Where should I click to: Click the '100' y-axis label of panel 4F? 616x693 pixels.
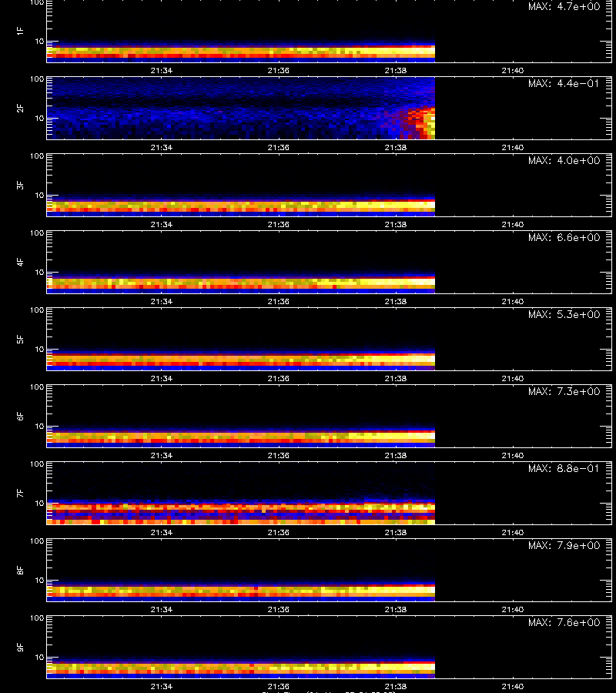point(37,233)
